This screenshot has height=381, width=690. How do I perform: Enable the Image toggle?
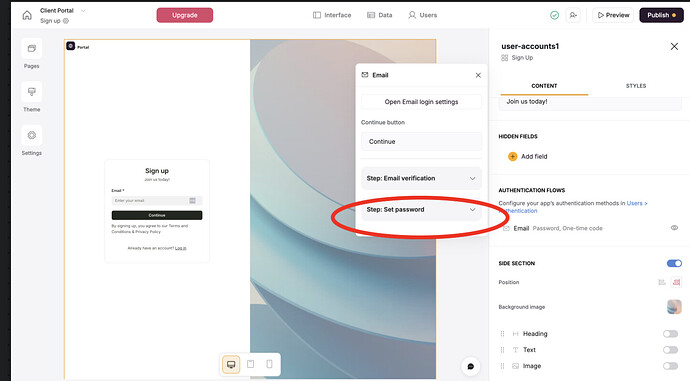671,366
